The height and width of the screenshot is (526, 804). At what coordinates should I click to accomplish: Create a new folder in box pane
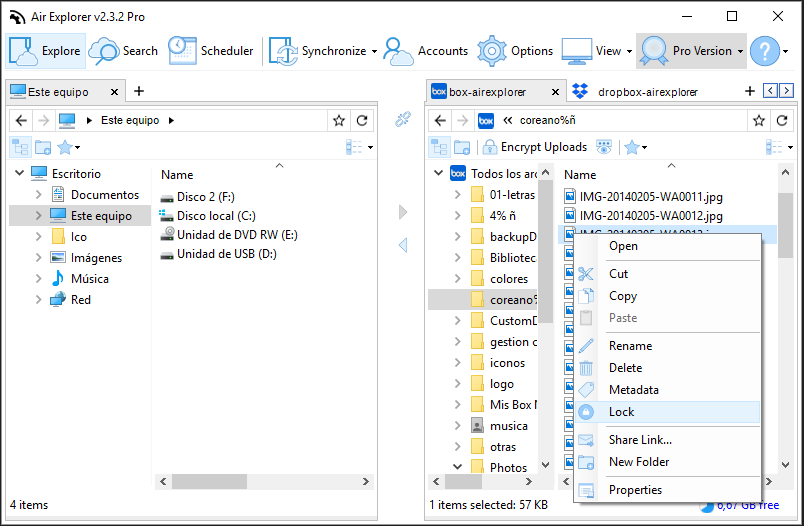[462, 147]
